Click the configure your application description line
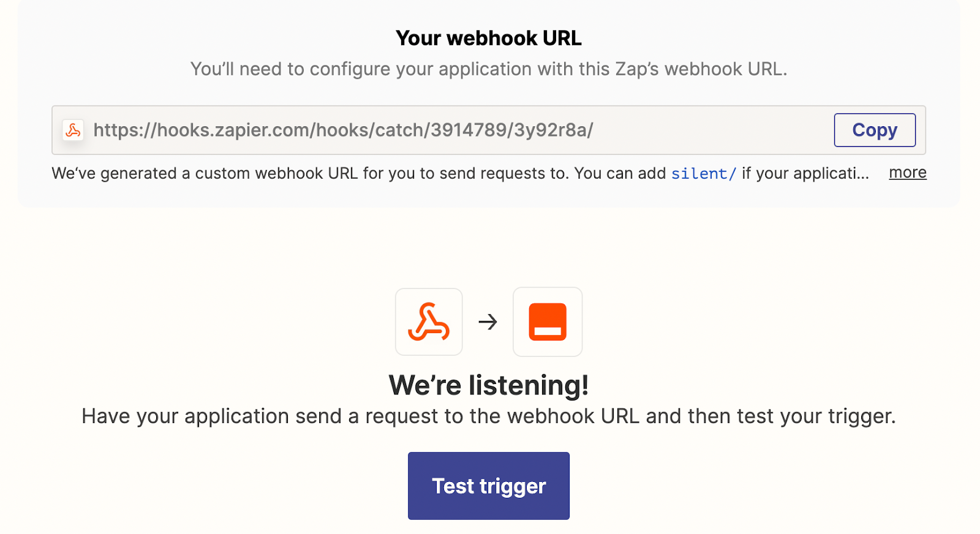 click(x=489, y=69)
